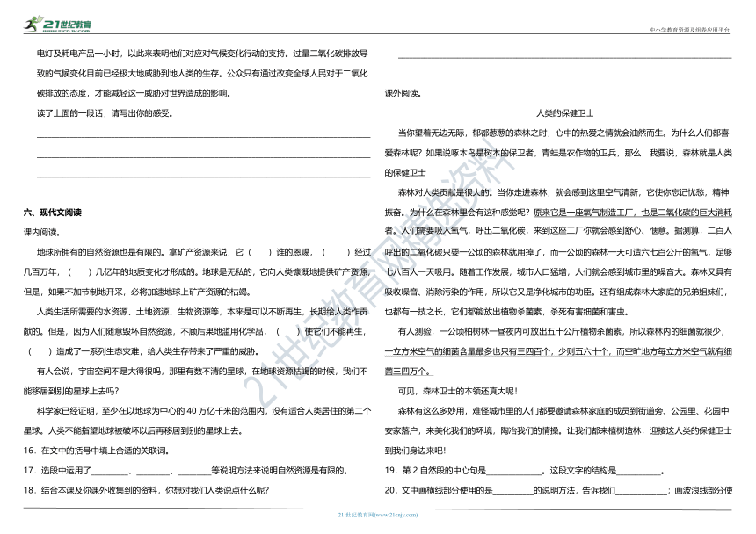756x534 pixels.
Task: Click the line starting 森林有这么多妙用
Action: tap(564, 411)
